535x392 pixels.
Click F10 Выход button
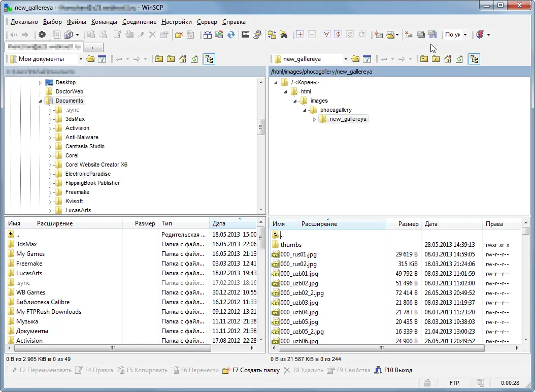(393, 370)
